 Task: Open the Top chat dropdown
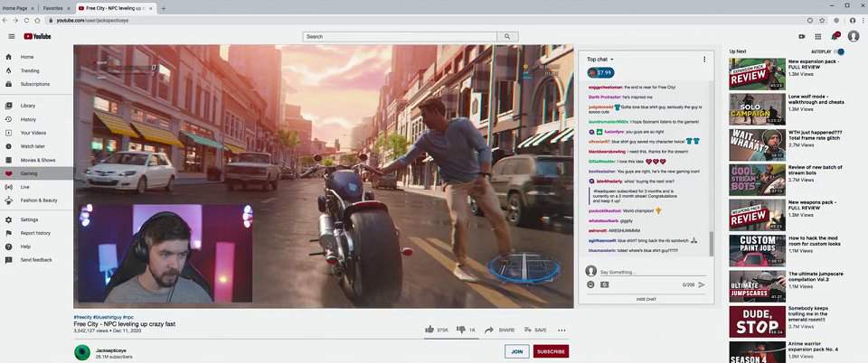click(x=600, y=59)
